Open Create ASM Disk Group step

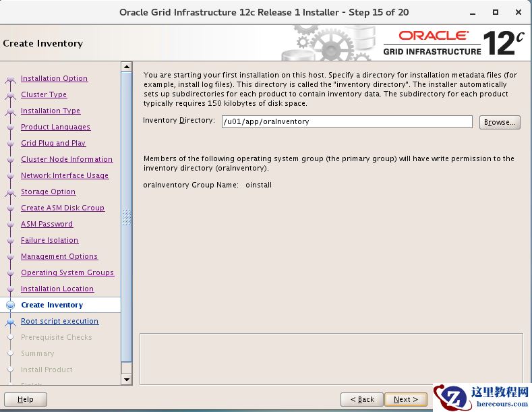(x=63, y=208)
